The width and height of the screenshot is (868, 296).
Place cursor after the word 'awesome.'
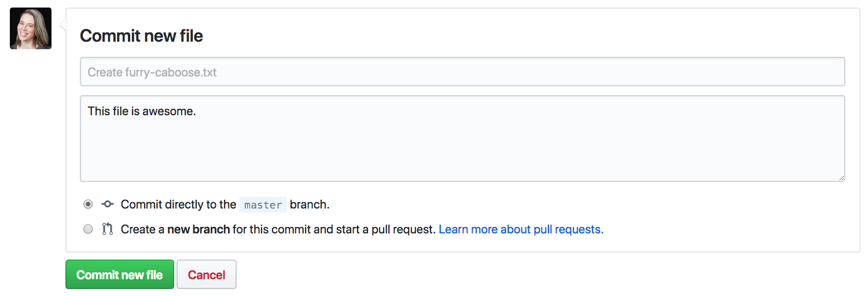tap(197, 111)
